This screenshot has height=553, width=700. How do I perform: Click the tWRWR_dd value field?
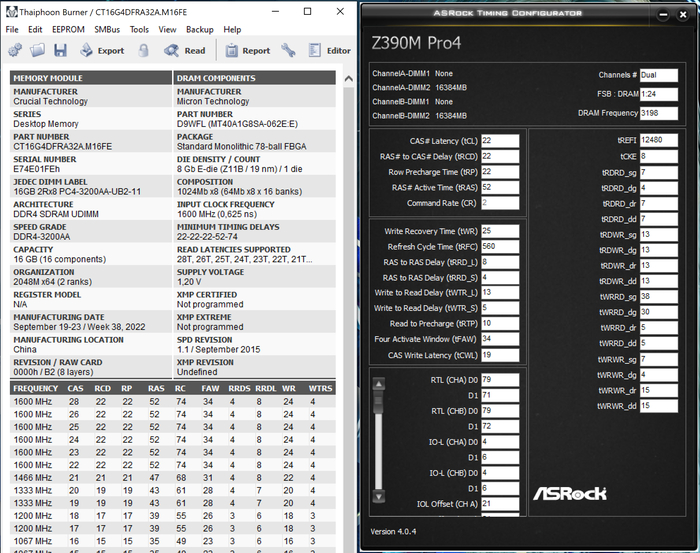click(x=658, y=406)
